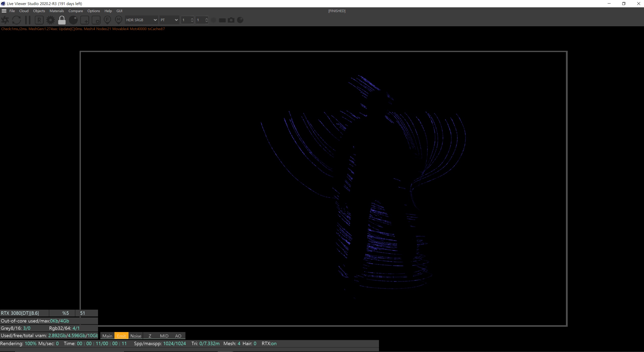Decrease the first numeric stepper value

click(192, 22)
